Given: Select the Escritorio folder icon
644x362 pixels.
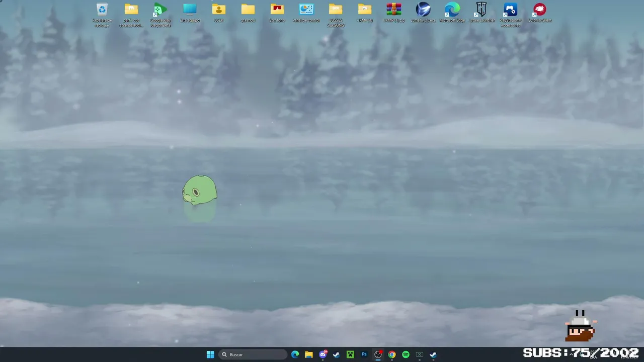Looking at the screenshot, I should (277, 13).
